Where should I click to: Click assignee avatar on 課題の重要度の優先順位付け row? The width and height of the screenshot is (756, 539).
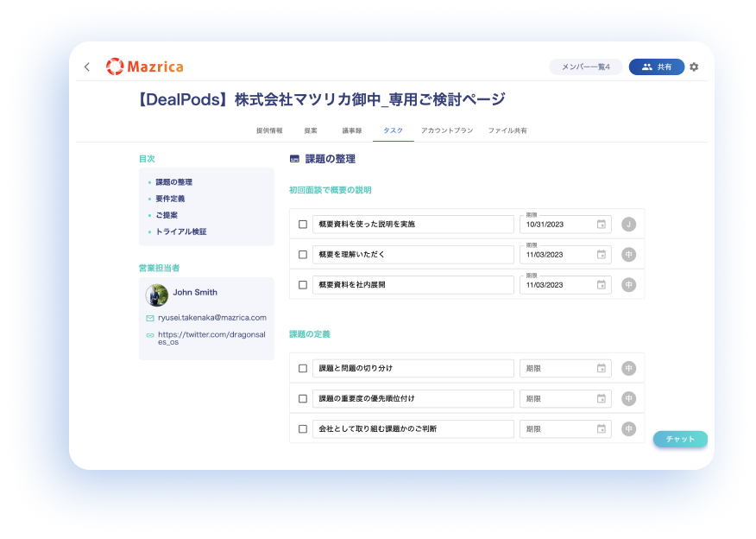pyautogui.click(x=629, y=398)
